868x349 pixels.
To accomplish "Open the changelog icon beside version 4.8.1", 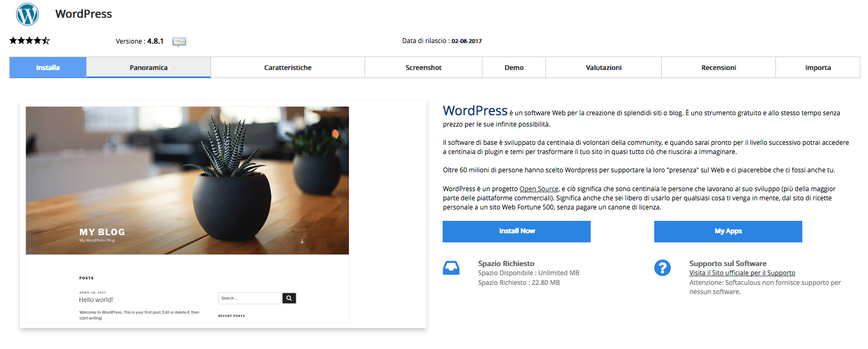I will [179, 41].
